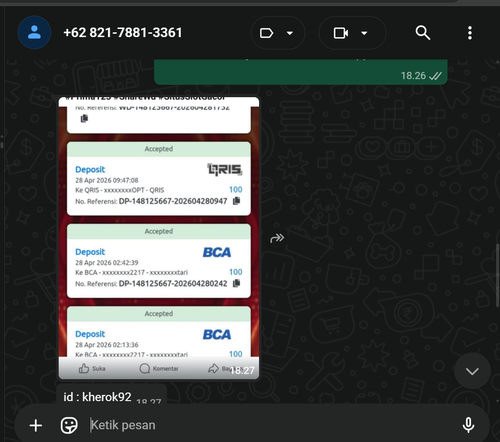Viewport: 500px width, 442px height.
Task: Jump to latest messages with down chevron
Action: coord(472,371)
